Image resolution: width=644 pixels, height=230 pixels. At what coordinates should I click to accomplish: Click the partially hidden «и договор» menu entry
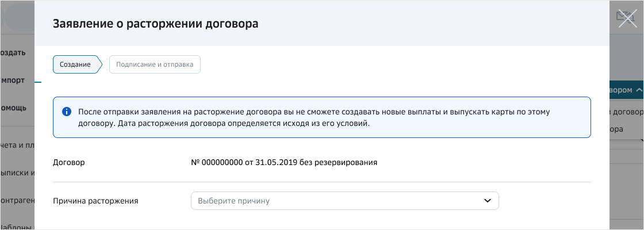tap(626, 112)
